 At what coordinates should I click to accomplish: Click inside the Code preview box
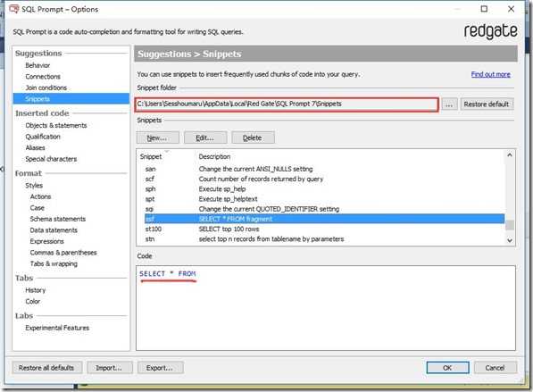tap(326, 308)
